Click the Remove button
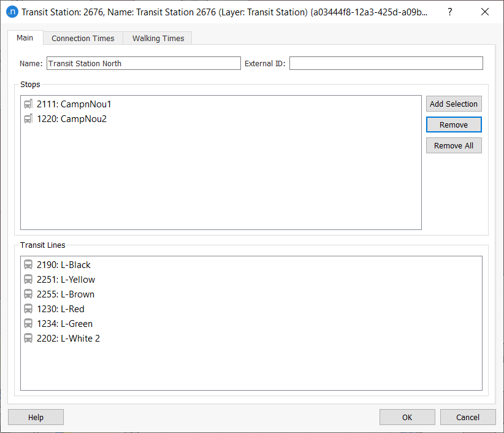This screenshot has height=433, width=504. [x=454, y=125]
